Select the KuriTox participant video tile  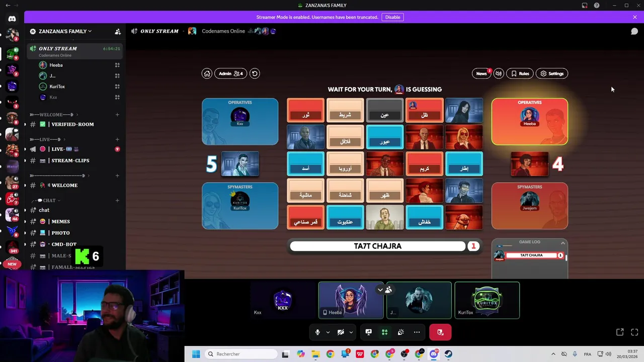[487, 300]
